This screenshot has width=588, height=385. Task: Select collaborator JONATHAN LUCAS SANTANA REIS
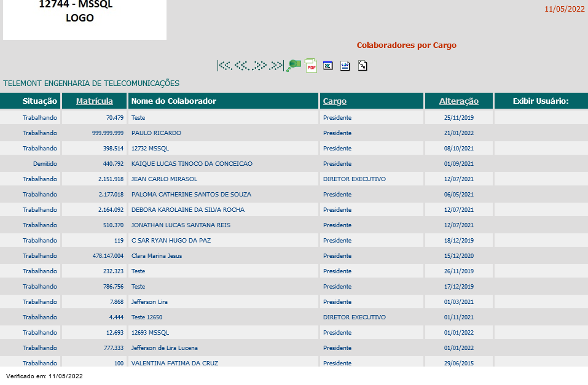(181, 225)
